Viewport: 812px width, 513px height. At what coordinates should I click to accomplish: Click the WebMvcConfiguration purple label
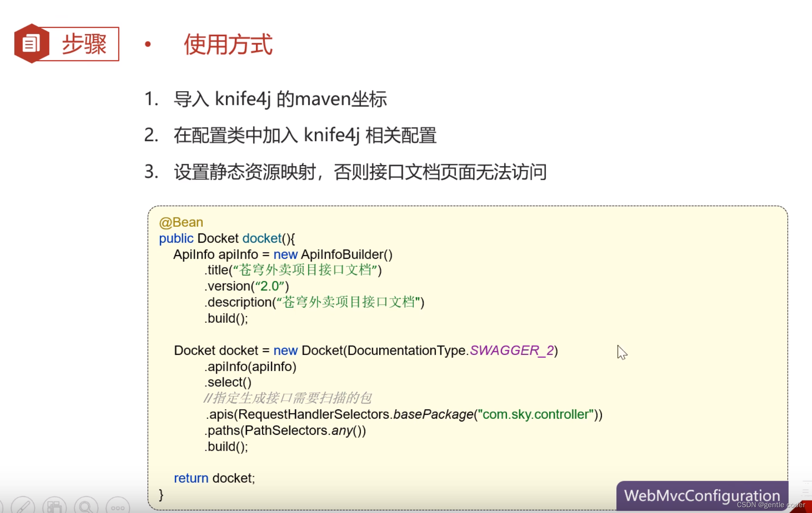702,495
